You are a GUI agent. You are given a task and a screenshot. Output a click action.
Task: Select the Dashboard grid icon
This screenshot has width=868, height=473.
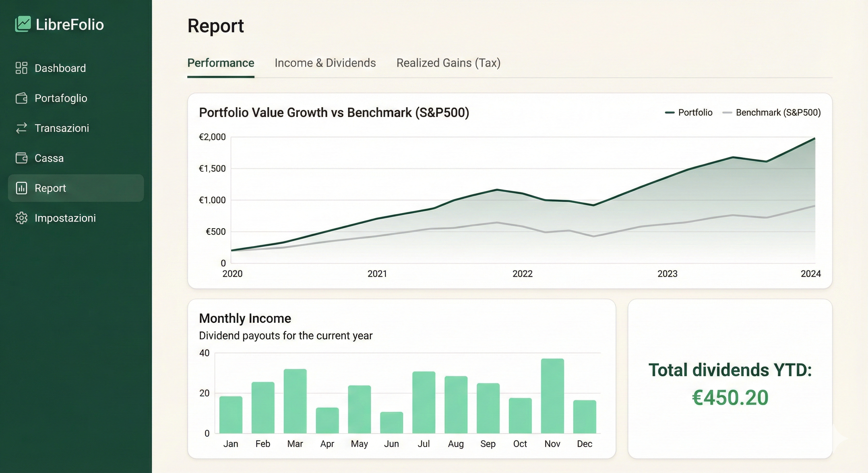[x=21, y=68]
